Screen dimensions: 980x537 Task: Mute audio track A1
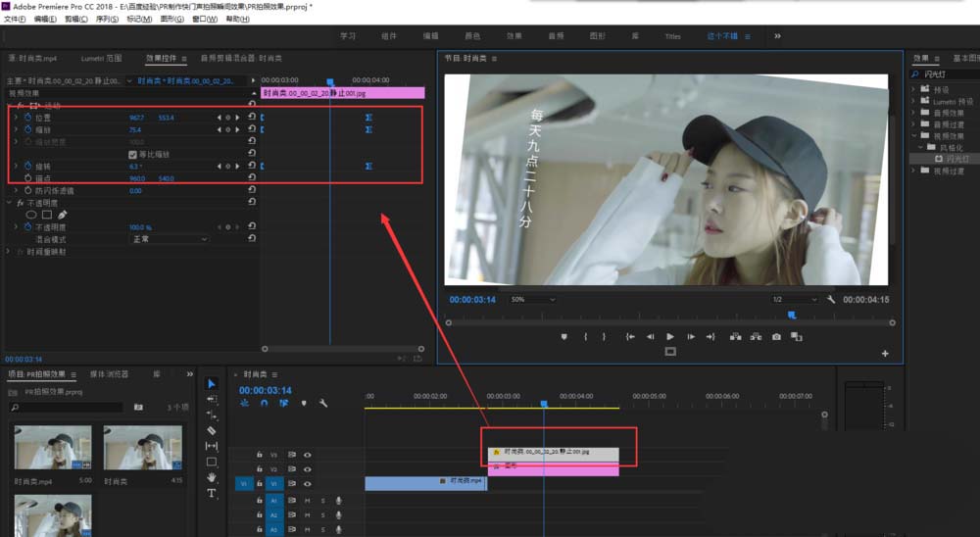tap(307, 500)
